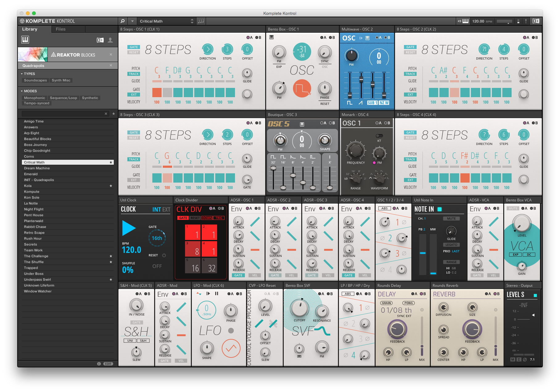Collapse the TYPES section

[22, 74]
